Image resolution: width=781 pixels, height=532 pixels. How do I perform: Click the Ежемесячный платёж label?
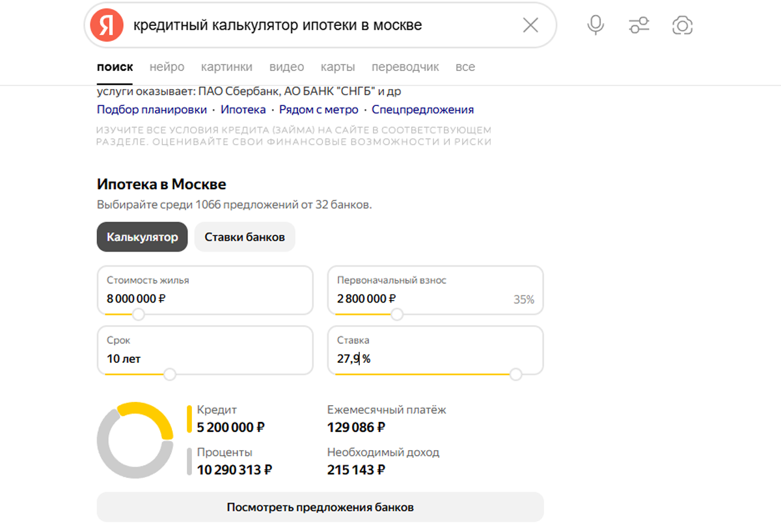387,410
